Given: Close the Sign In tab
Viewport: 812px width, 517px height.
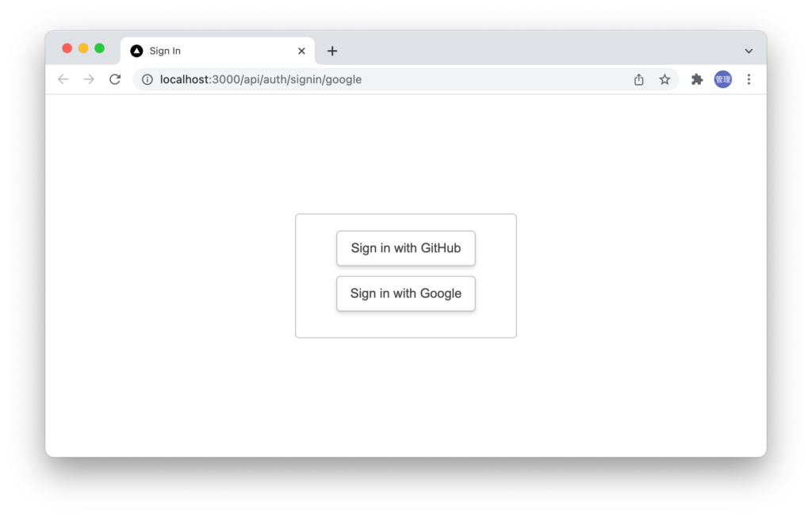Looking at the screenshot, I should [301, 51].
